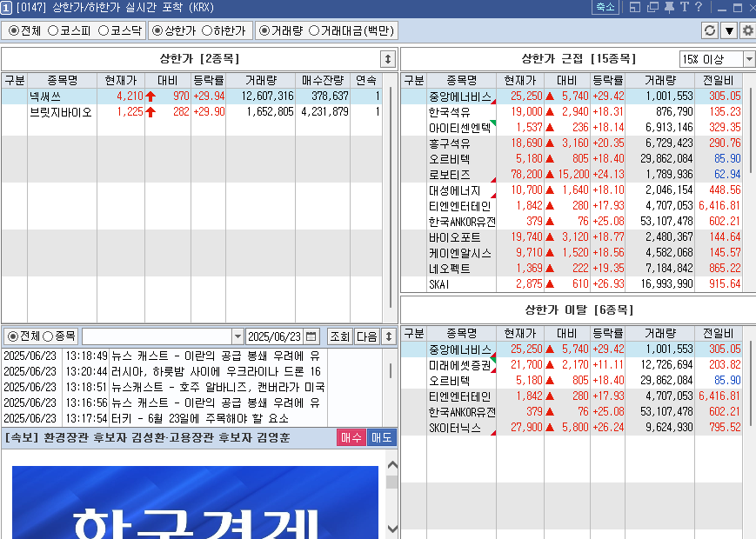Open news item at 13:17:54 about 터키
Viewport: 756px width, 539px height.
(x=164, y=418)
